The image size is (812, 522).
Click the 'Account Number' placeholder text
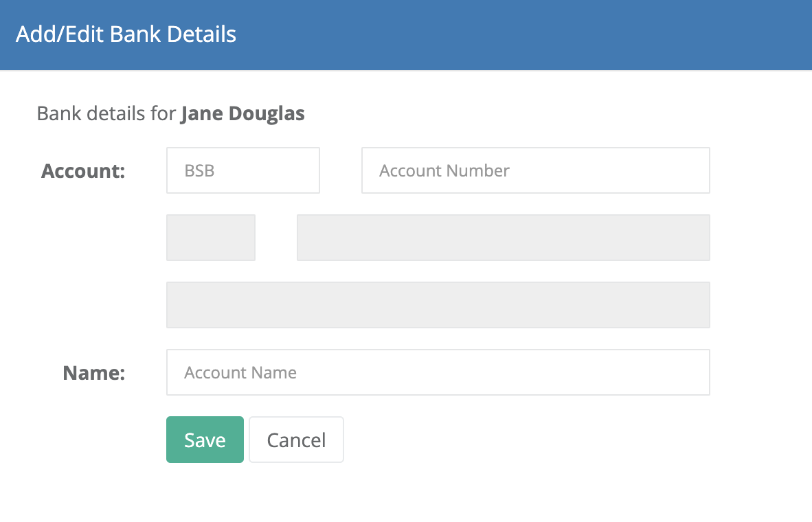tap(444, 170)
